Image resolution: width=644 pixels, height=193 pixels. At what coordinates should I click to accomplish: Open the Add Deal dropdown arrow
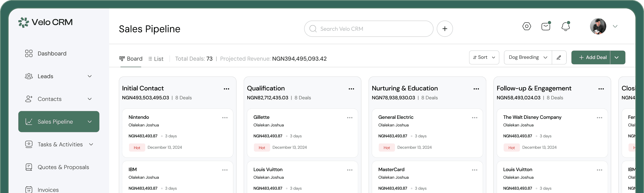[x=618, y=57]
